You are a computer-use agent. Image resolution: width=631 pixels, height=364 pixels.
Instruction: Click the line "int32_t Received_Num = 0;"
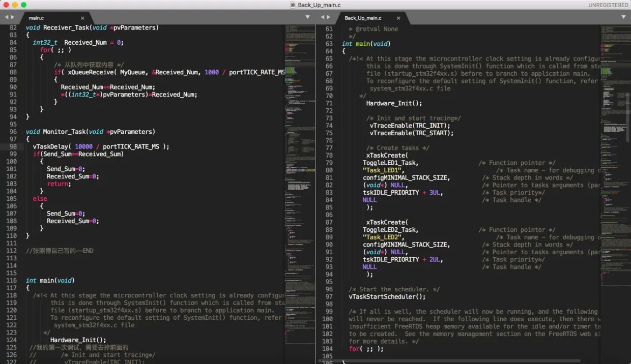(78, 43)
